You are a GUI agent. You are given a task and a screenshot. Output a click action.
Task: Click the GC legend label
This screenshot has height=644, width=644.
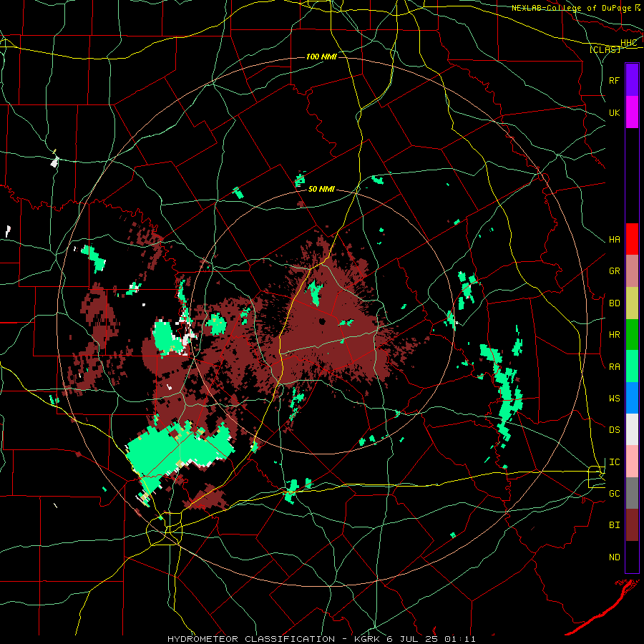click(614, 494)
